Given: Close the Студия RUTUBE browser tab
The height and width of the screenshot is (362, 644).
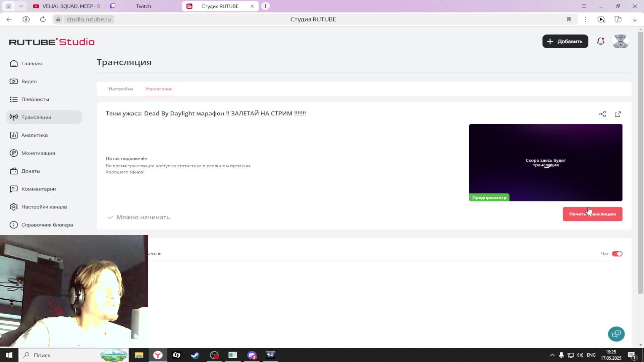Looking at the screenshot, I should (x=252, y=6).
